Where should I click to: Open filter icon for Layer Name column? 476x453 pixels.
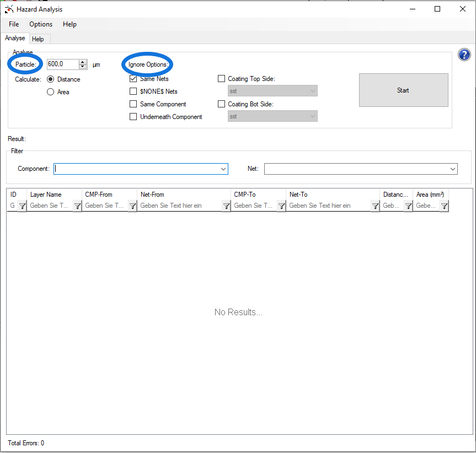coord(77,206)
